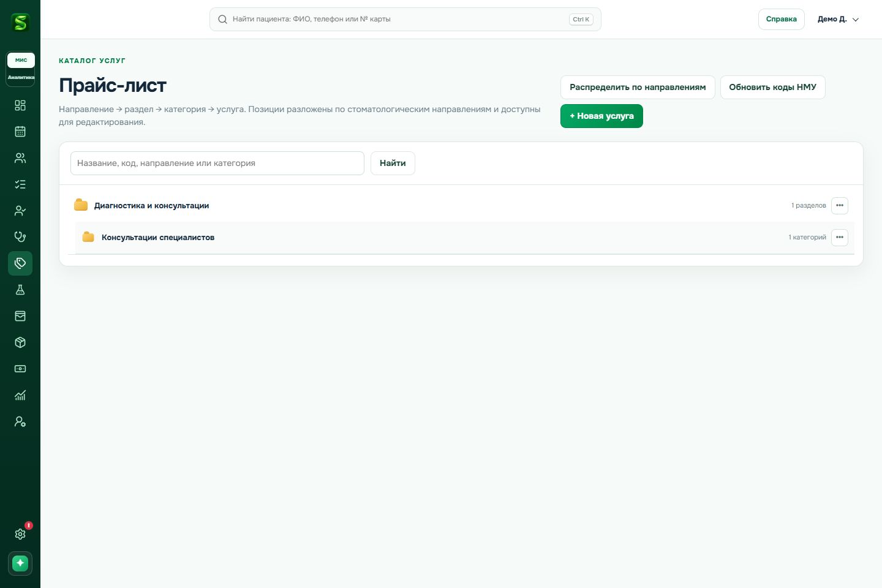The image size is (882, 588).
Task: Click the + Новая услуга button
Action: [601, 116]
